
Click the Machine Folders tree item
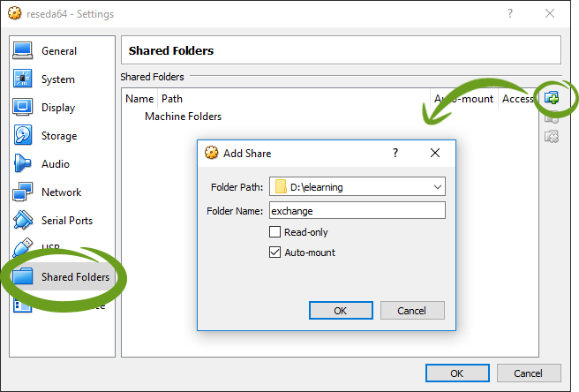pos(183,117)
